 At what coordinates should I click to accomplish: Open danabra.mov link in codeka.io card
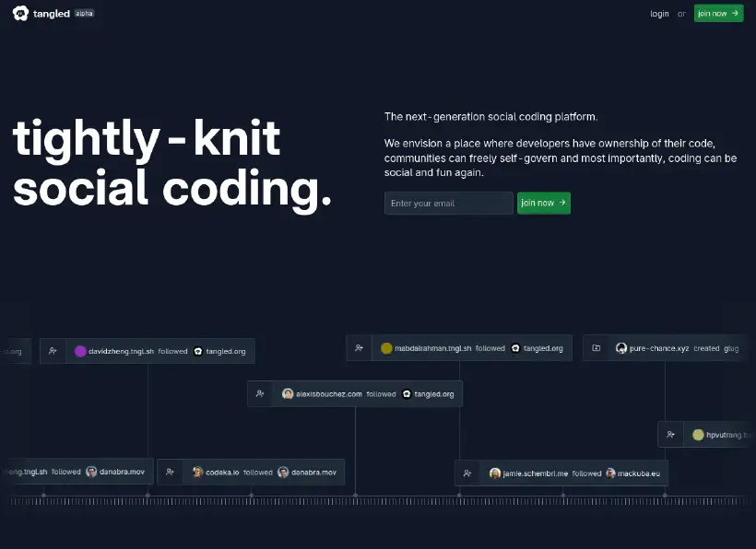[x=313, y=473]
